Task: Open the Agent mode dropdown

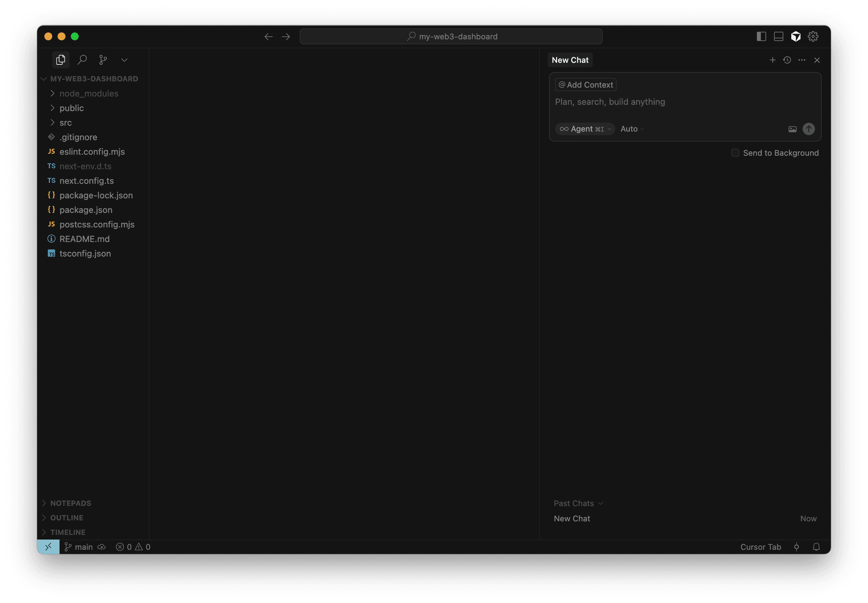Action: pos(585,129)
